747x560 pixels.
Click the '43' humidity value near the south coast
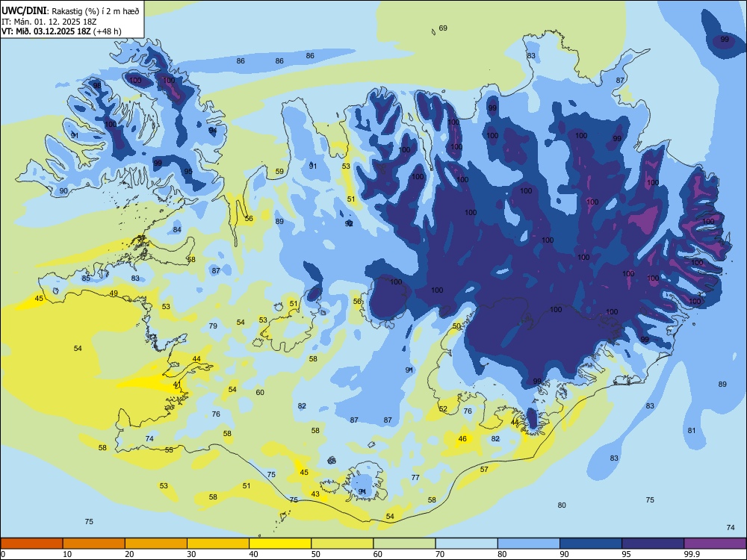pos(315,494)
